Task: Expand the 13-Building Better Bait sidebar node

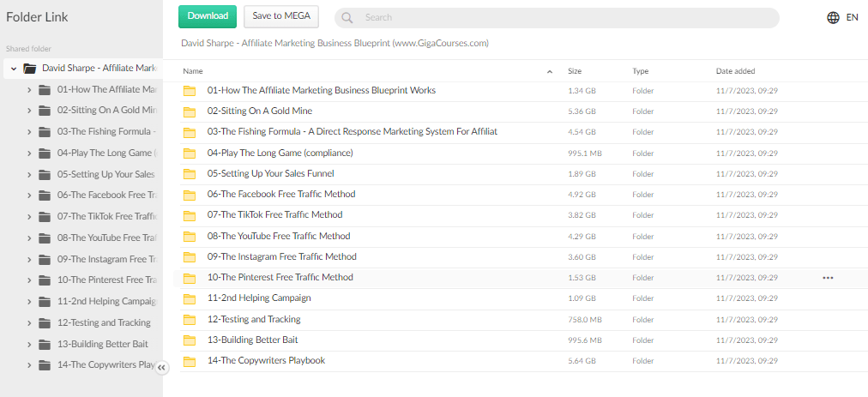Action: tap(29, 345)
